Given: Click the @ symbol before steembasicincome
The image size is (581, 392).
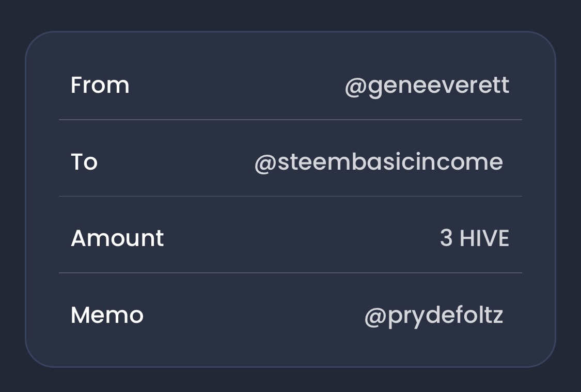Looking at the screenshot, I should click(265, 164).
